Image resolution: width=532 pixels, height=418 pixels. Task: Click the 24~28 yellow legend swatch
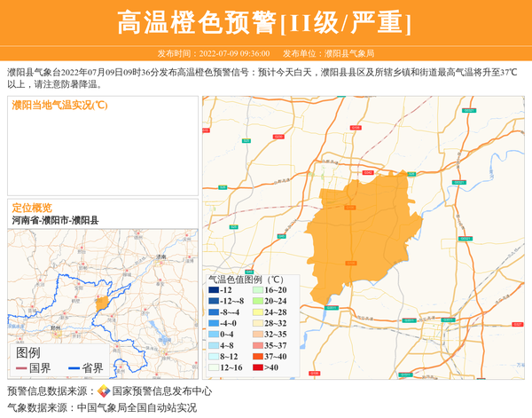[x=257, y=312]
